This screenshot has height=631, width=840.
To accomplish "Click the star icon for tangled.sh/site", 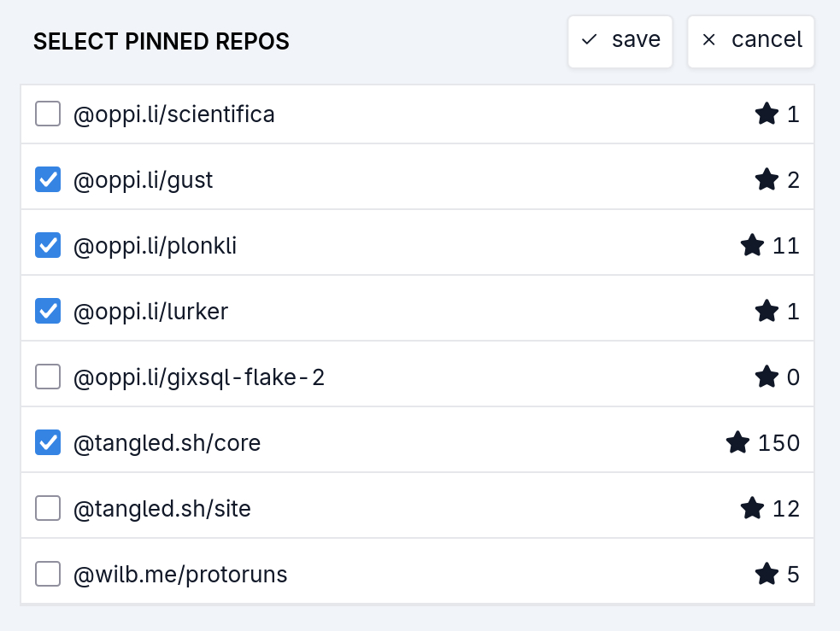I will point(752,509).
